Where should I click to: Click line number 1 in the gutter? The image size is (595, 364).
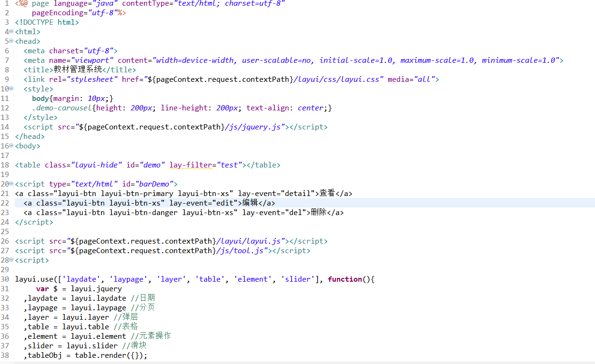pos(7,3)
